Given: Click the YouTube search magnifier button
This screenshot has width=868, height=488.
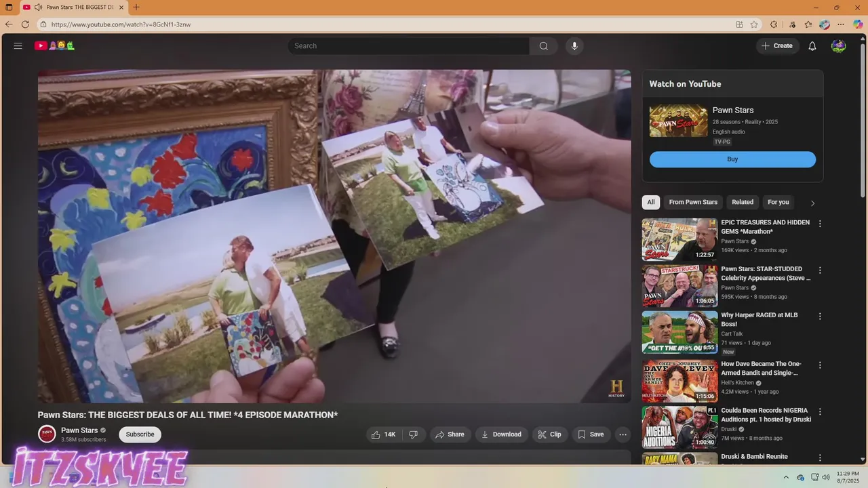Looking at the screenshot, I should click(543, 46).
